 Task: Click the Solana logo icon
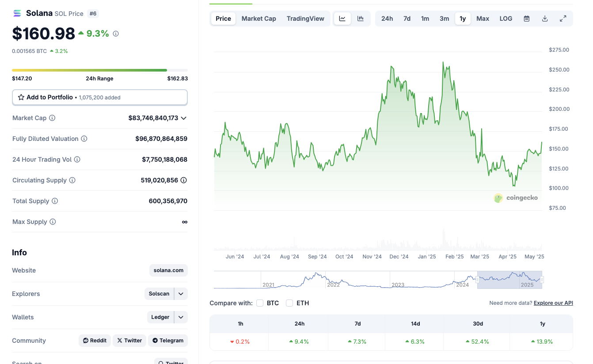click(17, 13)
